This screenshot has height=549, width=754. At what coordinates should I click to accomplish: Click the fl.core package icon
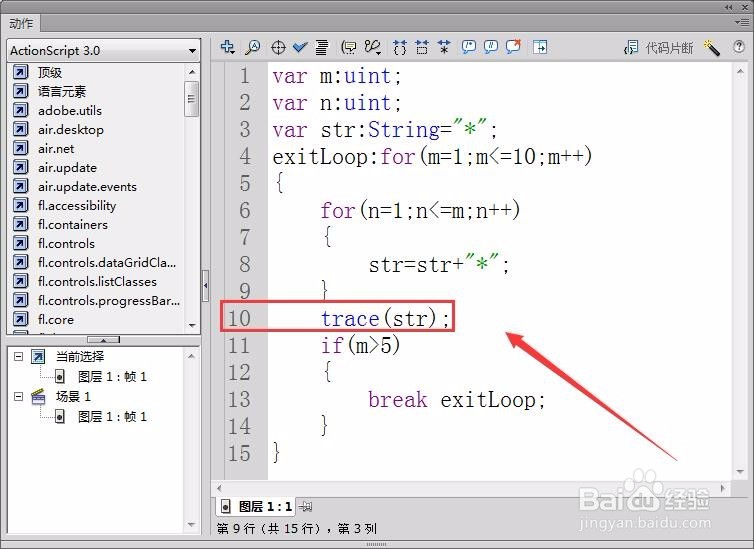21,319
